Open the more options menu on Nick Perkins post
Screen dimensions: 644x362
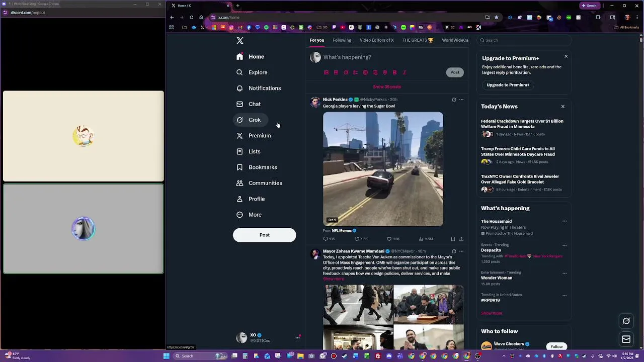pyautogui.click(x=461, y=100)
